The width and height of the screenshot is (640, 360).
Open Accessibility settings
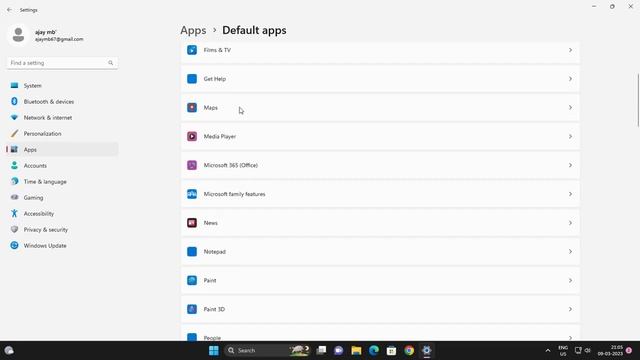point(62,213)
